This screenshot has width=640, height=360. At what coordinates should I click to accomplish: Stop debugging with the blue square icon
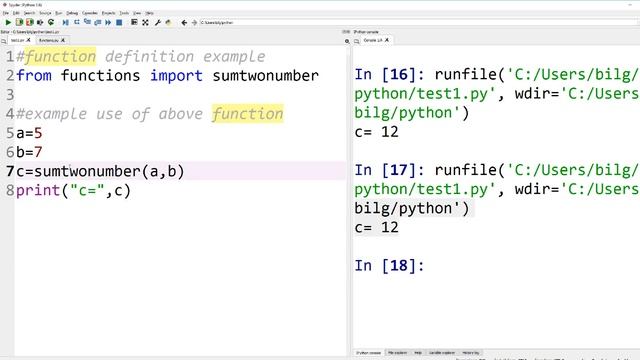click(119, 22)
